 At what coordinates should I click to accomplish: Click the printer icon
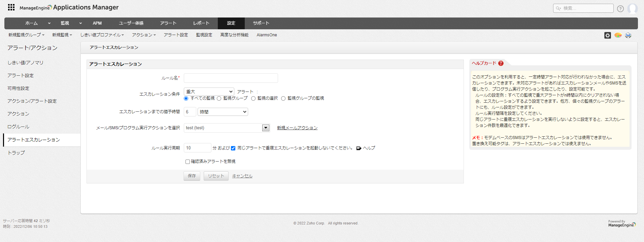pos(628,35)
